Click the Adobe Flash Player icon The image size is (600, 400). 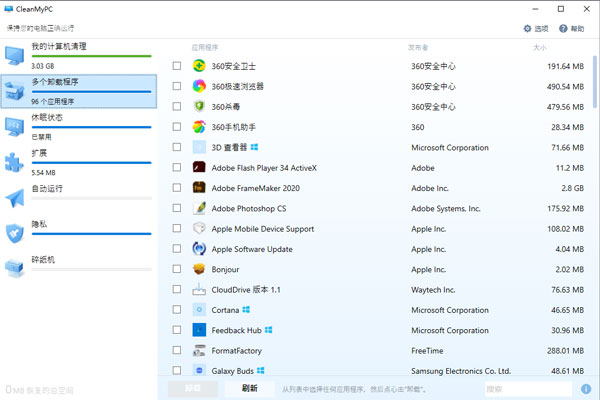pyautogui.click(x=199, y=167)
